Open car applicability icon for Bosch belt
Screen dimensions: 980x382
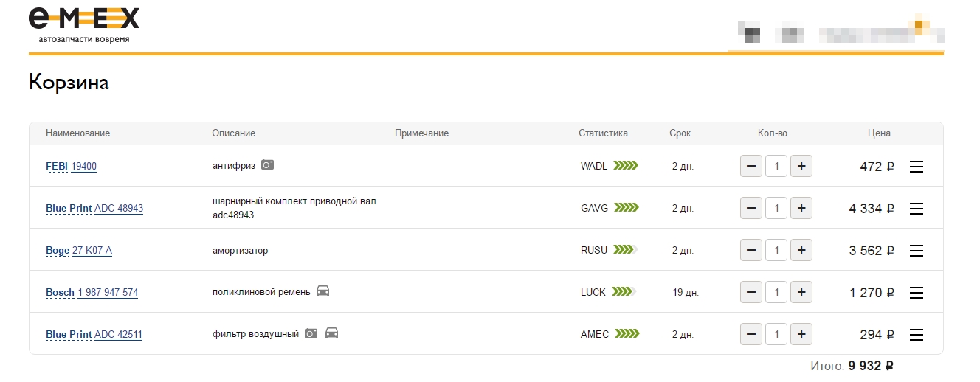coord(322,291)
